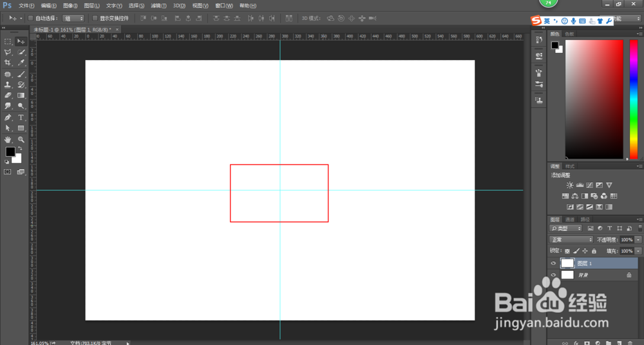Image resolution: width=644 pixels, height=345 pixels.
Task: Open the 不透明度 opacity dropdown arrow
Action: click(638, 240)
